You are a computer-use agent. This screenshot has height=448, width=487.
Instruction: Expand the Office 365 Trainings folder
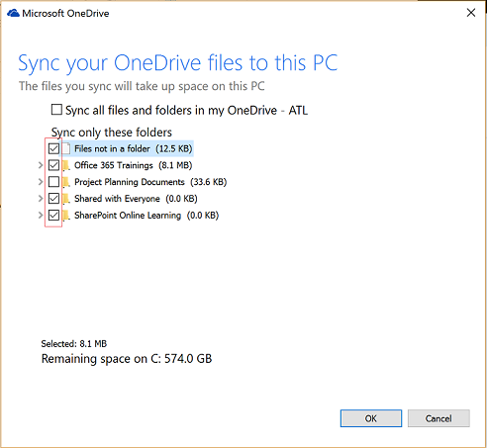pyautogui.click(x=41, y=165)
